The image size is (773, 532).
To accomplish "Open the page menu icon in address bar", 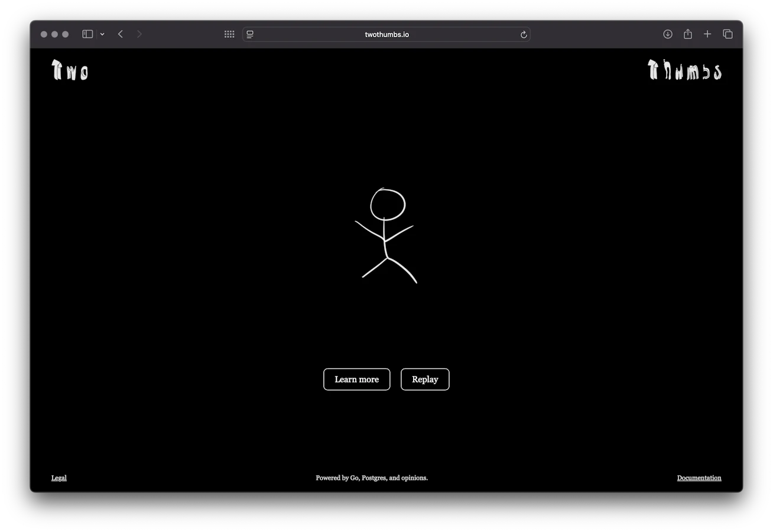I will [x=250, y=34].
